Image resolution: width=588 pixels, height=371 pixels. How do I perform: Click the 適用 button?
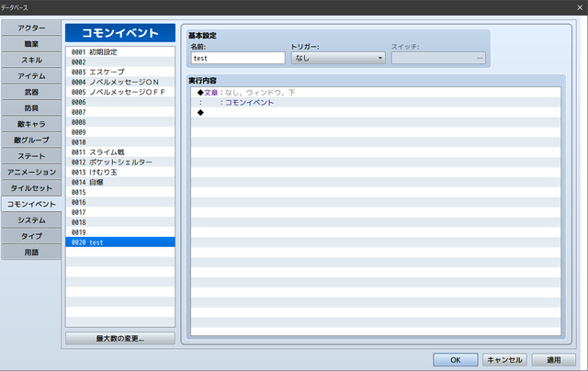point(553,360)
